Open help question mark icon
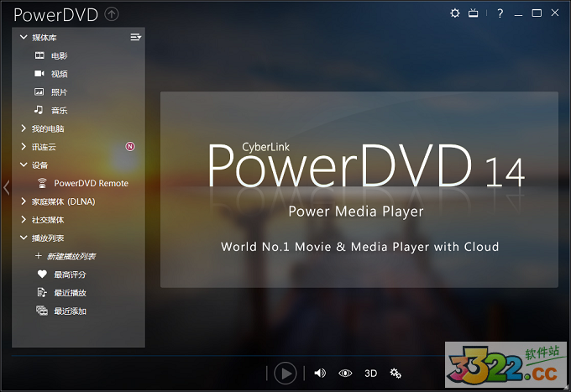This screenshot has height=392, width=571. 500,13
